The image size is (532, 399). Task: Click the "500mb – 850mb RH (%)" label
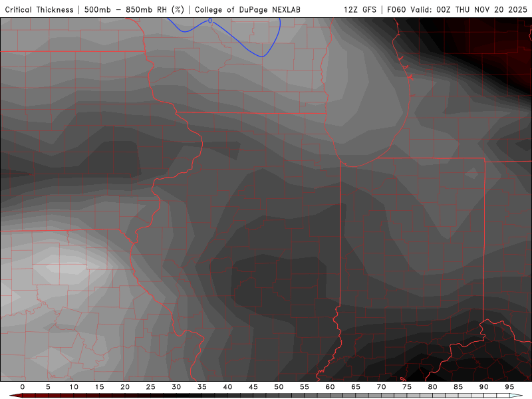point(134,9)
